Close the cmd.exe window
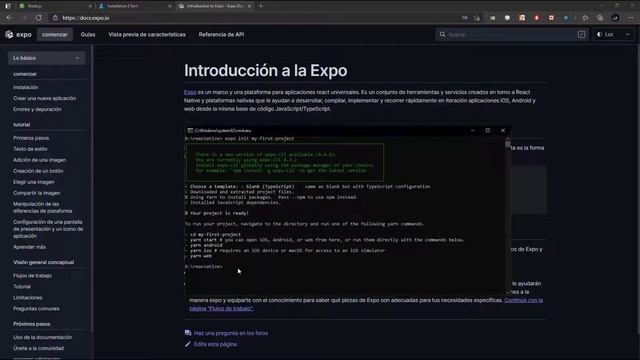Viewport: 640px width, 360px height. pyautogui.click(x=503, y=131)
